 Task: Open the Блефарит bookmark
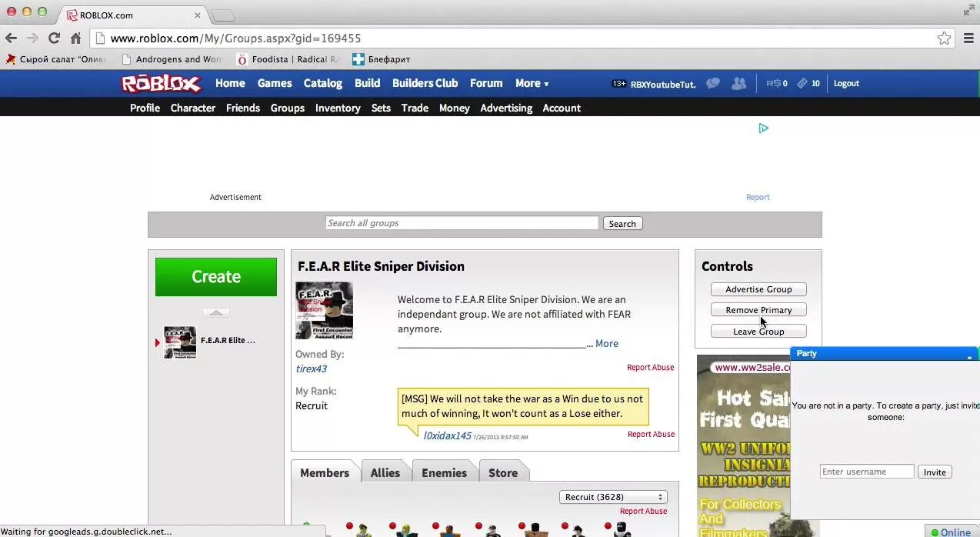point(381,59)
